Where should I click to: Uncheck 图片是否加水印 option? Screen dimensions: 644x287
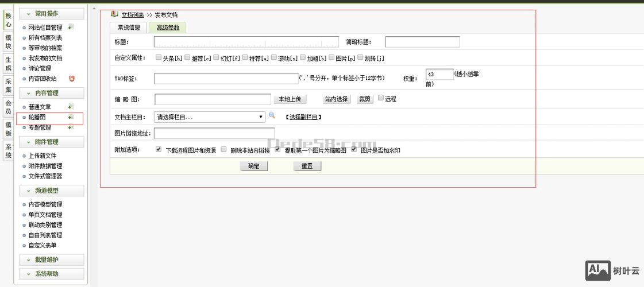click(x=354, y=149)
